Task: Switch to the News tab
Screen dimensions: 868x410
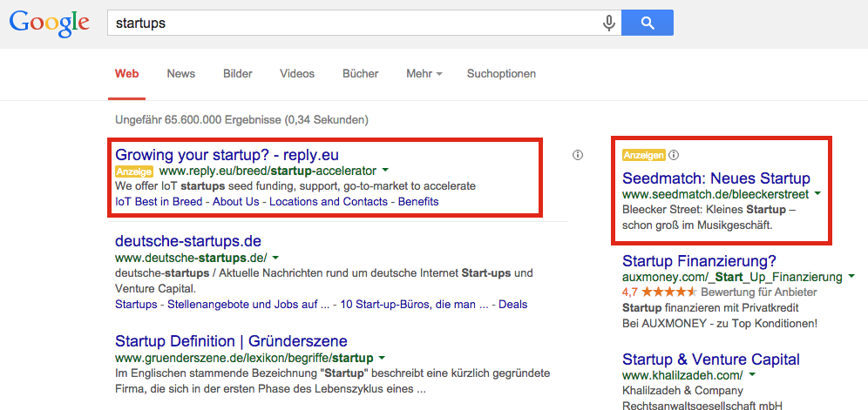Action: [x=181, y=74]
